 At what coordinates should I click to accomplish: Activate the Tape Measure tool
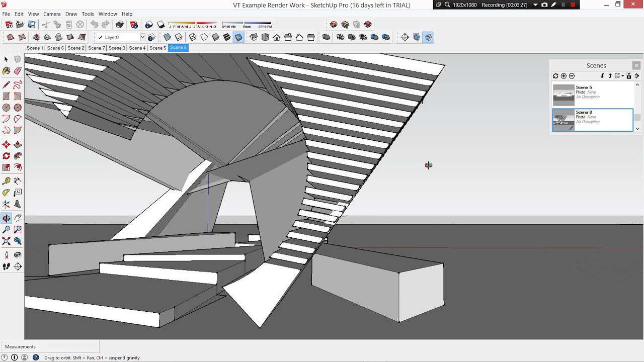point(6,180)
